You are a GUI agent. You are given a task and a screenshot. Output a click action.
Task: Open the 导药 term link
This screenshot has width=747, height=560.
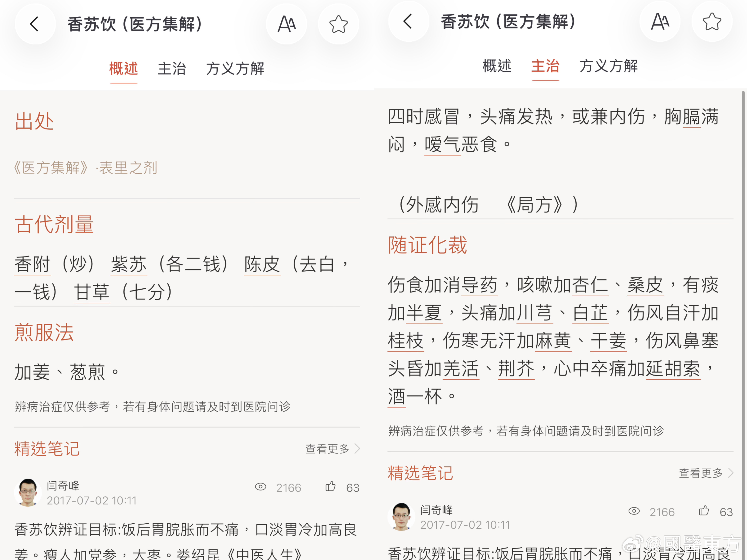[x=480, y=285]
